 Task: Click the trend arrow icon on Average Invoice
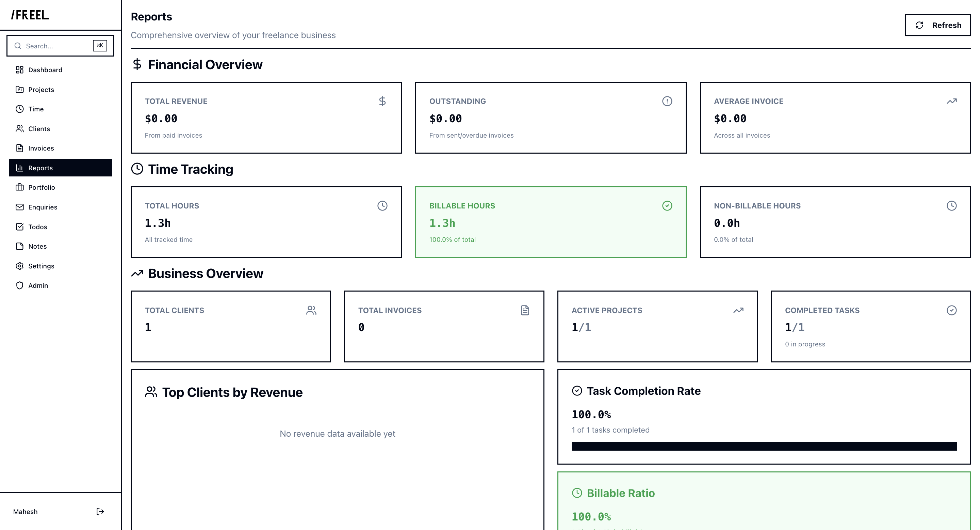(951, 101)
